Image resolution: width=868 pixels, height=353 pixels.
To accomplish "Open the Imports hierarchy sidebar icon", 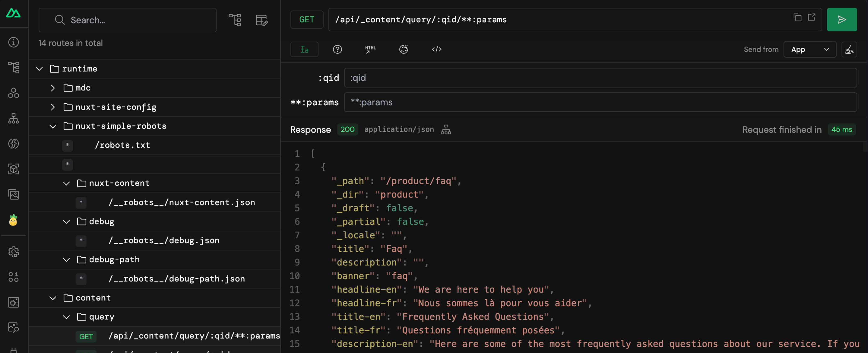I will [x=14, y=118].
